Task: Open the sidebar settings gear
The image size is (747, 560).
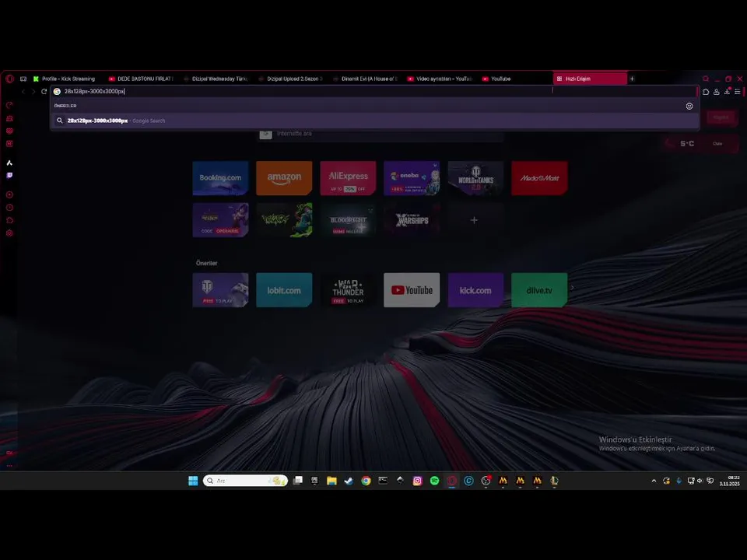Action: point(9,233)
